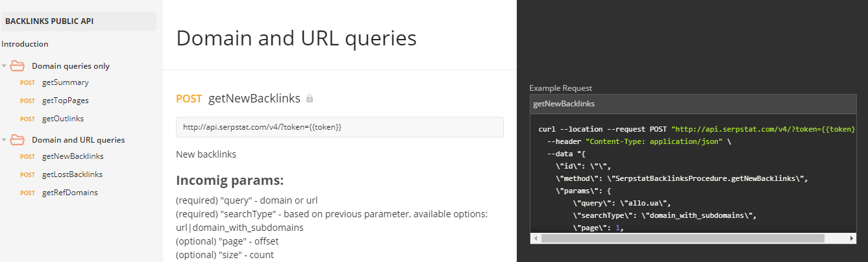Click the Domain and URL queries heading
This screenshot has height=262, width=868.
(x=296, y=38)
